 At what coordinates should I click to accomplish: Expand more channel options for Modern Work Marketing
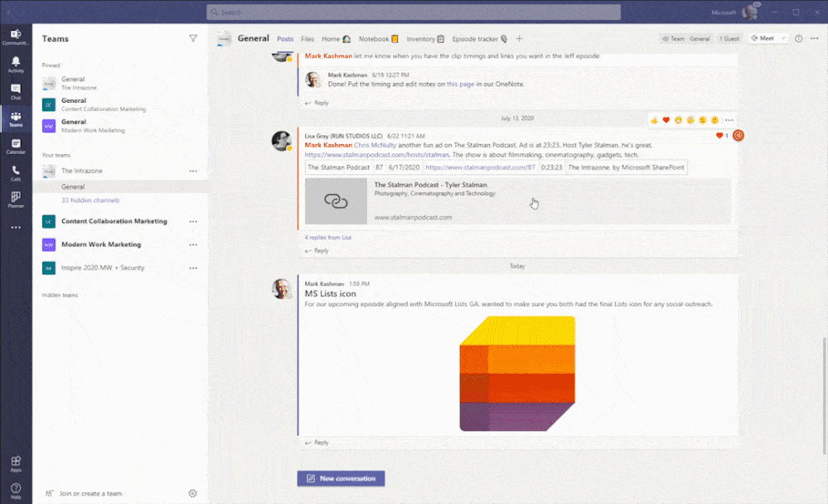click(193, 245)
